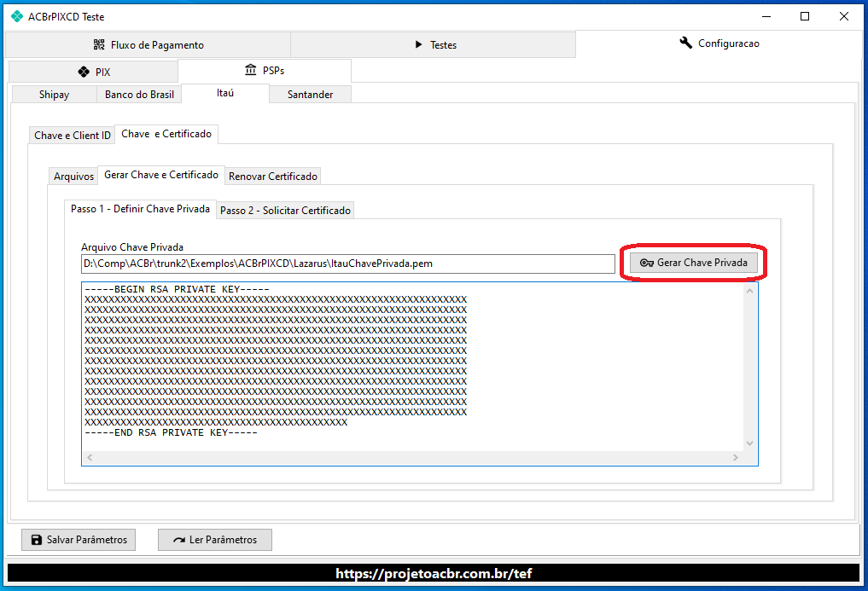
Task: Click the arrow icon on Ler Parâmetros
Action: (x=178, y=540)
